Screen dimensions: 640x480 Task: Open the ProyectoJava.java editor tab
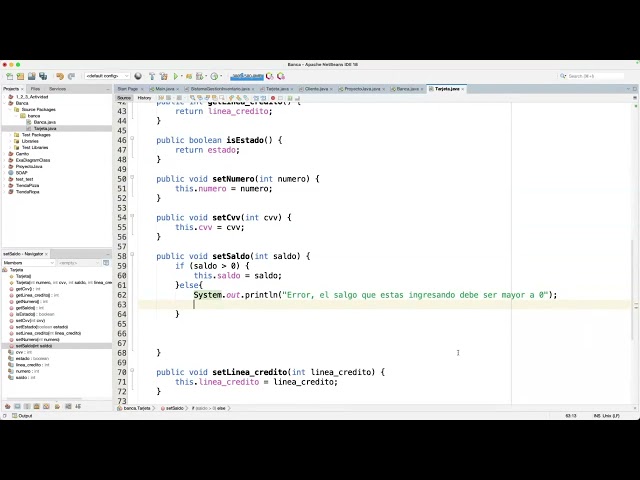tap(362, 89)
